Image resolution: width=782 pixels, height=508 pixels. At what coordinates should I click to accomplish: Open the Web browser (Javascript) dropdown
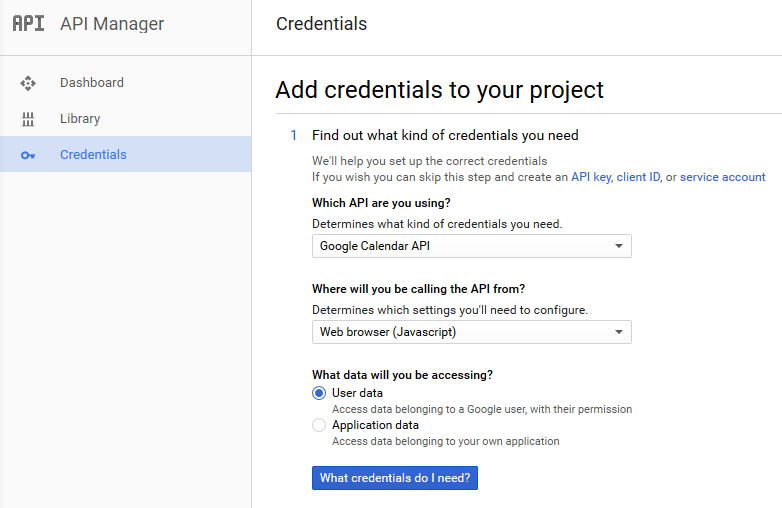472,332
